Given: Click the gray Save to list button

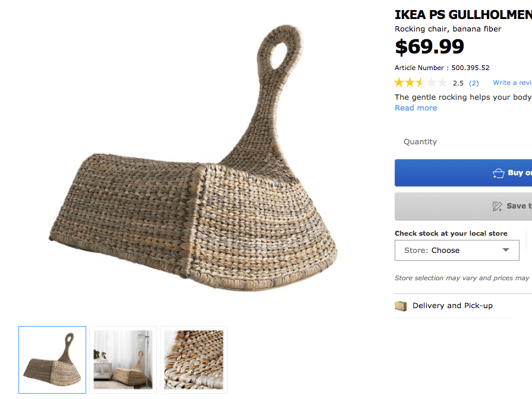Looking at the screenshot, I should click(463, 206).
